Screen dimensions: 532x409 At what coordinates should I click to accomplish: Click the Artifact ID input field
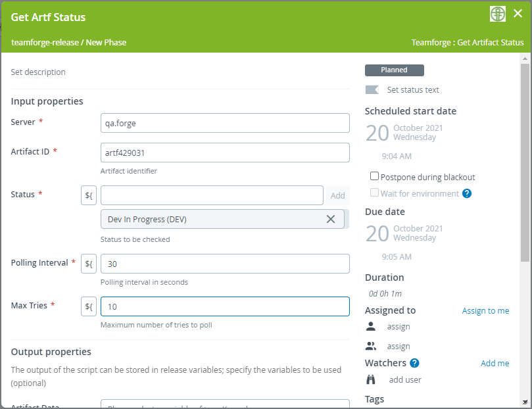point(225,153)
